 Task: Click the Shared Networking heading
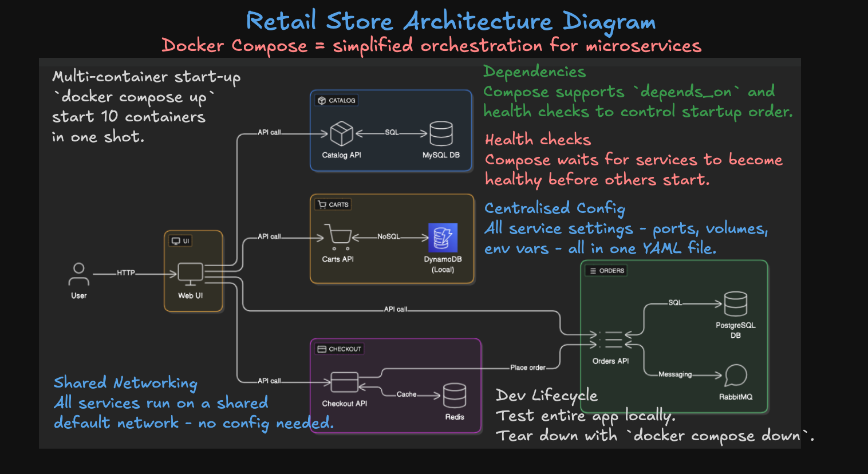[x=125, y=382]
